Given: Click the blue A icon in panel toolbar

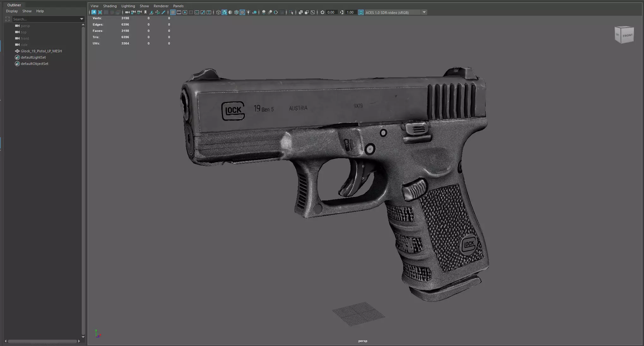Looking at the screenshot, I should click(94, 12).
